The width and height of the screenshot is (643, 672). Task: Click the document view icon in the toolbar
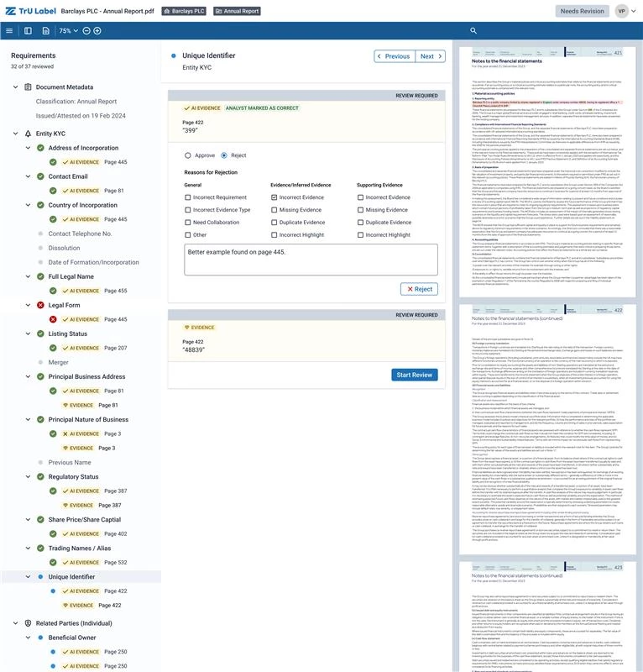46,31
